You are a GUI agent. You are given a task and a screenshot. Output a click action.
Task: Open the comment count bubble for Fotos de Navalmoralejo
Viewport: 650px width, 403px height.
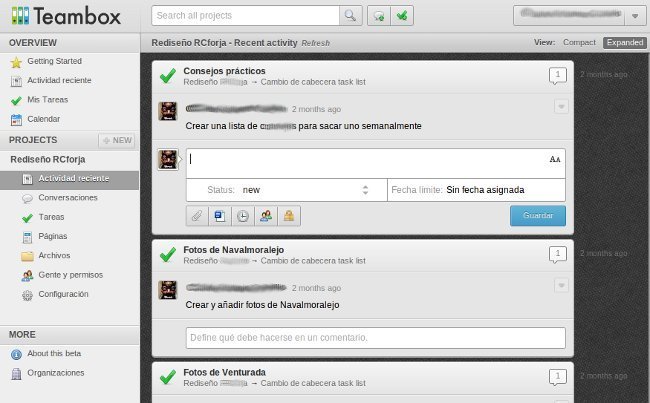pyautogui.click(x=558, y=255)
